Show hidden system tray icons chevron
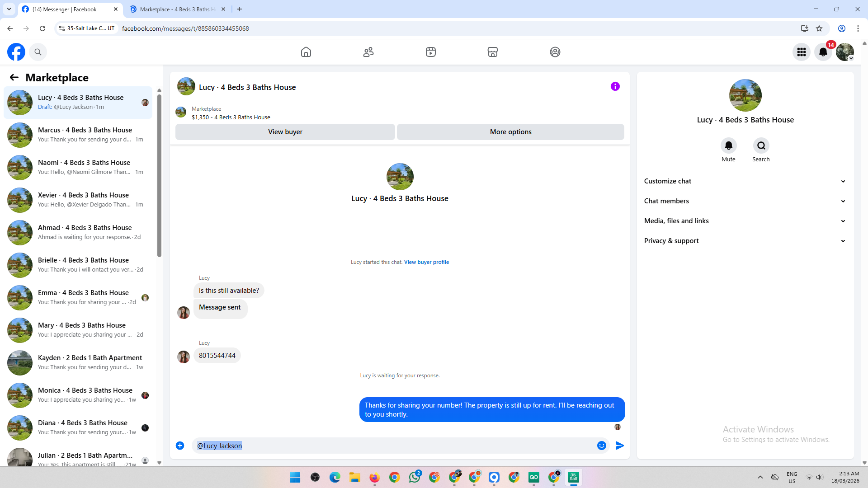This screenshot has width=868, height=488. 760,477
